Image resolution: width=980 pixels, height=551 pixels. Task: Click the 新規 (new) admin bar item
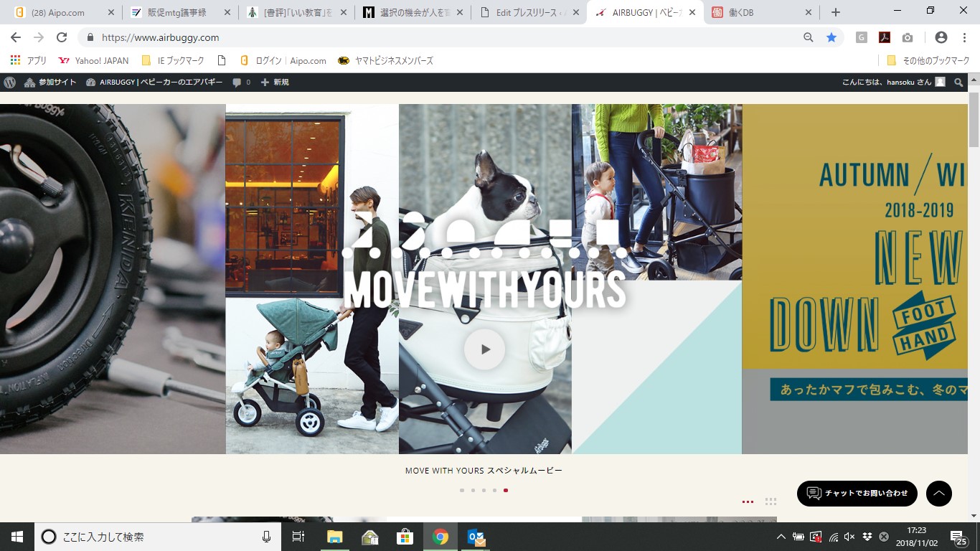coord(274,83)
